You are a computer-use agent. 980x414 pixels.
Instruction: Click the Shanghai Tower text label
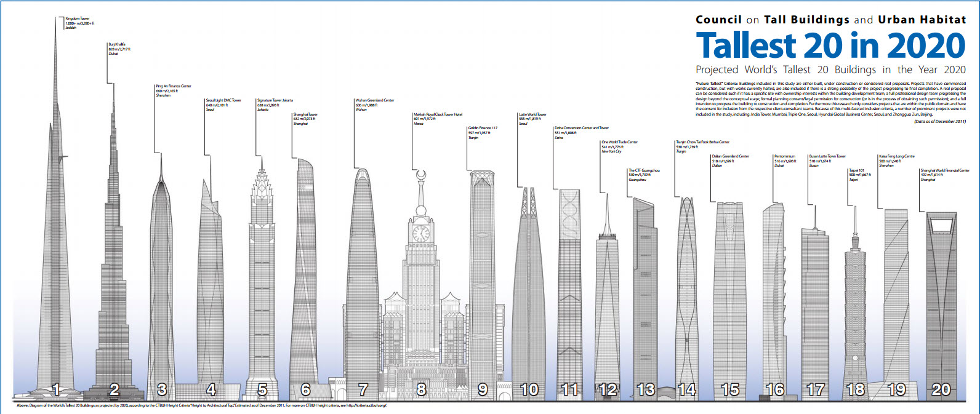[x=305, y=114]
